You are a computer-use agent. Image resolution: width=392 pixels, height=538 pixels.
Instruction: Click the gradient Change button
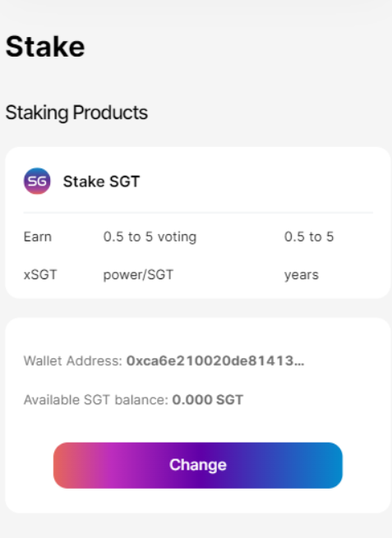pos(198,465)
